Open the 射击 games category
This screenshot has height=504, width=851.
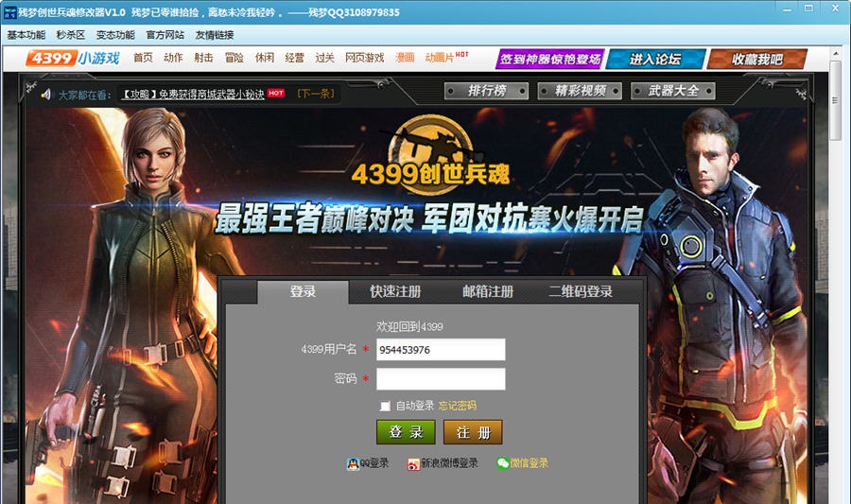click(x=203, y=58)
